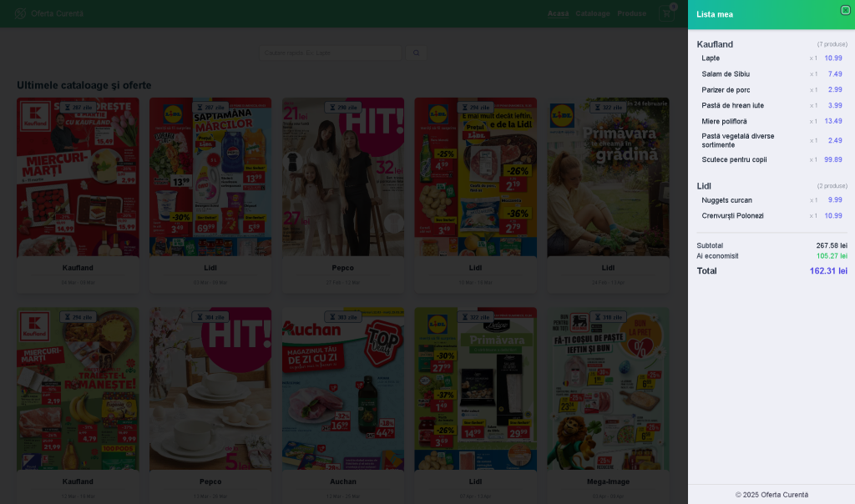Click Scutece pentru copii in list

734,159
